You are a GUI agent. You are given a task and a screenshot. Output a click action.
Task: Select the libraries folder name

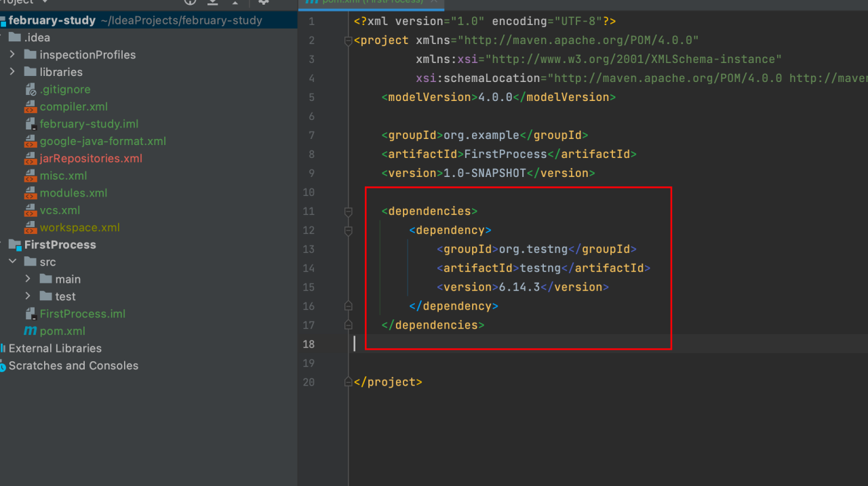tap(61, 72)
